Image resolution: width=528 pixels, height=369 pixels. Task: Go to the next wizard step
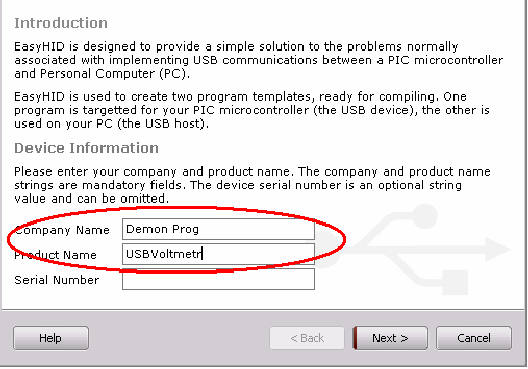[390, 338]
